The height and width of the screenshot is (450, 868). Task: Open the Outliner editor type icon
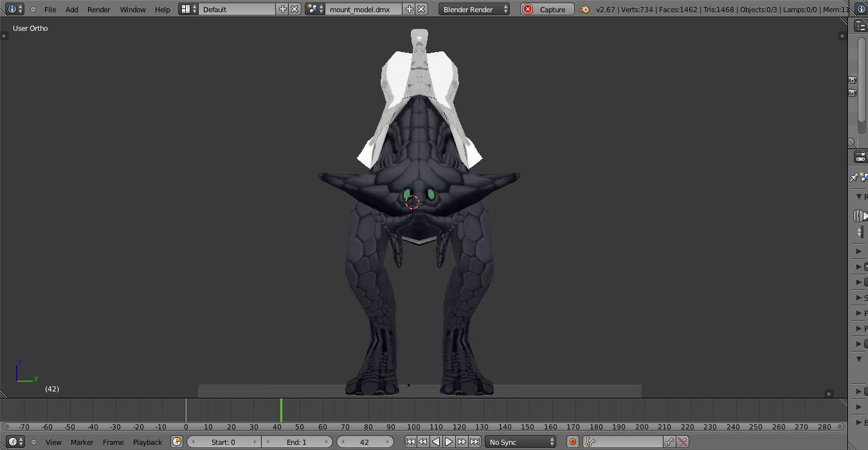click(x=860, y=26)
